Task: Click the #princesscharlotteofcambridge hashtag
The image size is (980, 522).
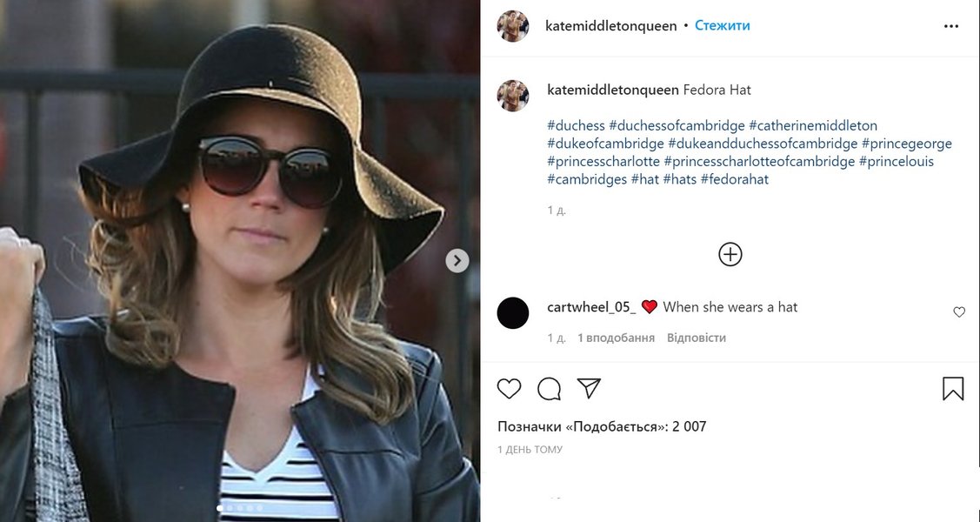Action: click(x=759, y=162)
